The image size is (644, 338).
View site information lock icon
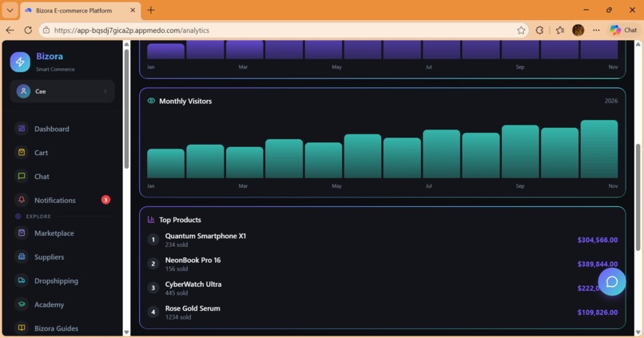pos(46,30)
